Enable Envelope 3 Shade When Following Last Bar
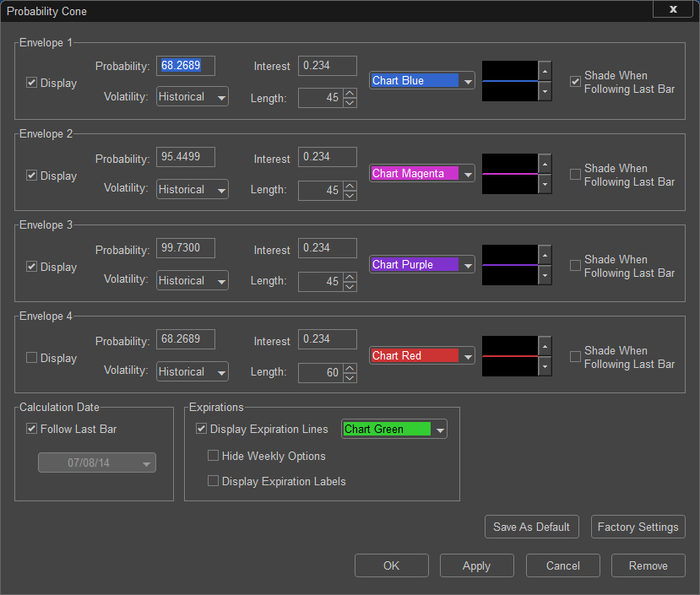This screenshot has height=595, width=700. (575, 266)
